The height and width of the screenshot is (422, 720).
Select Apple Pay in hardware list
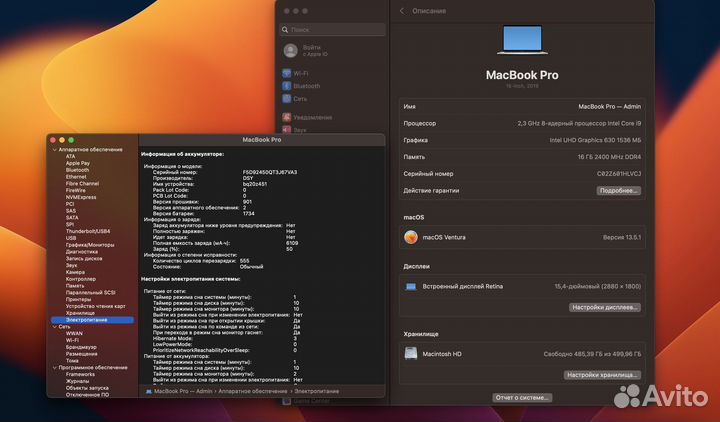point(78,163)
